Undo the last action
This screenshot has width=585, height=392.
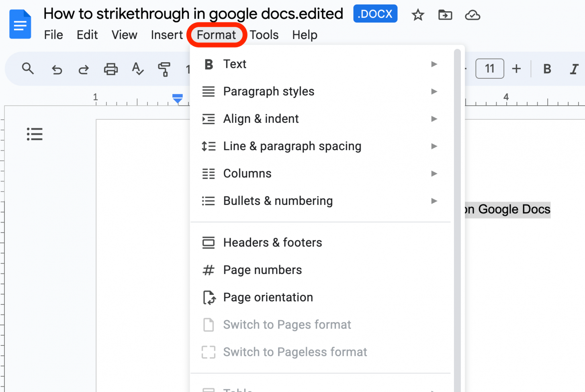(x=57, y=69)
